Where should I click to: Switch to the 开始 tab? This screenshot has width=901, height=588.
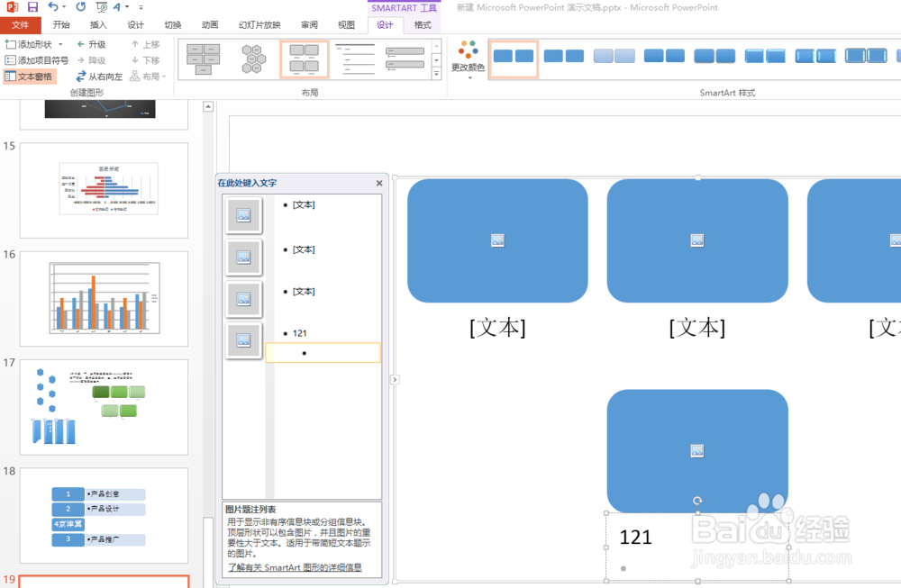(x=61, y=24)
